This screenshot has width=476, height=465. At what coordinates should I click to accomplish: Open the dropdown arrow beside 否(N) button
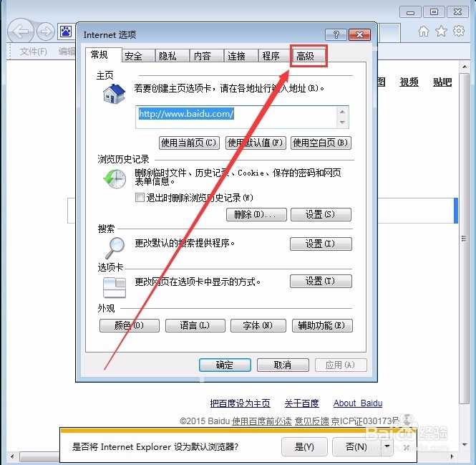(x=387, y=446)
